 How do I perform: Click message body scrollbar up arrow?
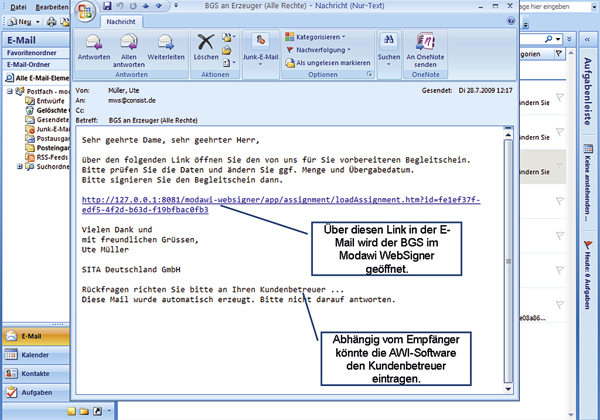click(508, 135)
